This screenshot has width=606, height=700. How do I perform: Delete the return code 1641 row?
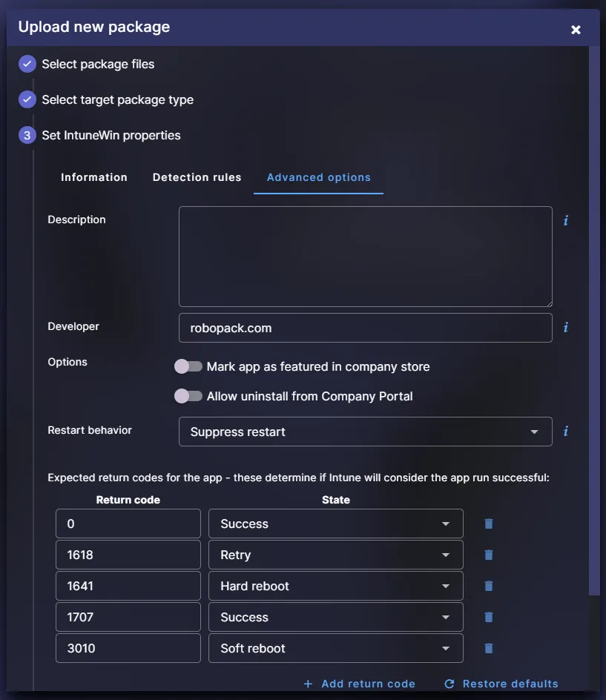489,586
